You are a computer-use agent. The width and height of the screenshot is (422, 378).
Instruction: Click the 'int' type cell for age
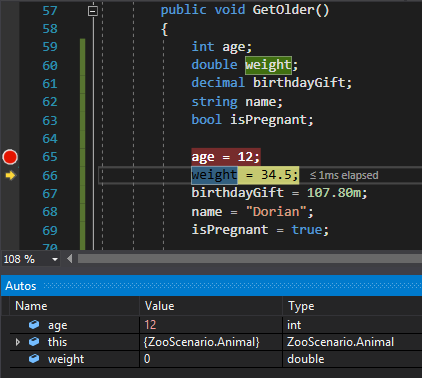294,325
